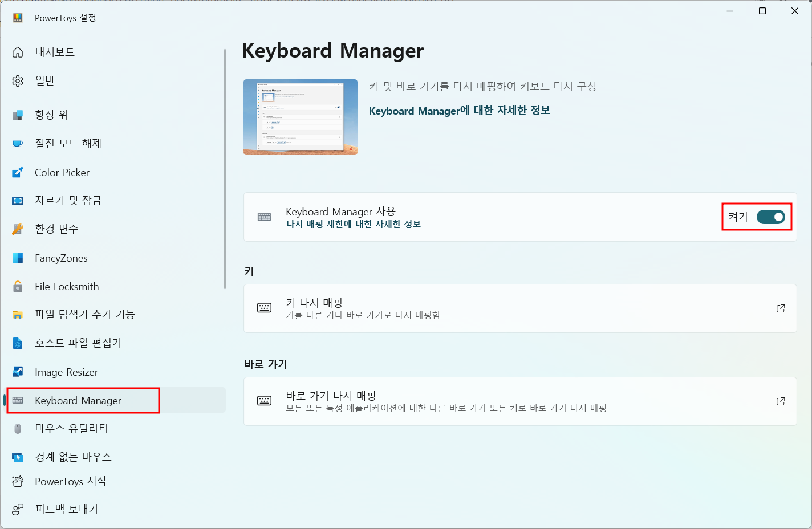Open the Color Picker eyedropper icon
812x529 pixels.
pos(18,172)
